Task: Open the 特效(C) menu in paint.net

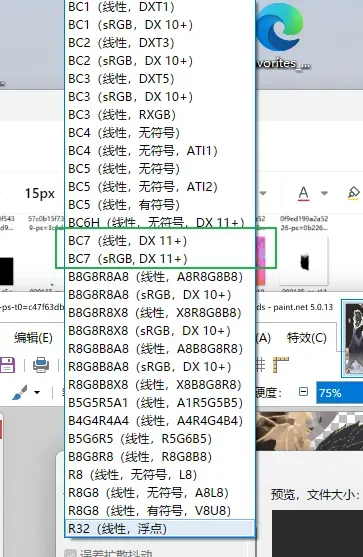Action: (307, 337)
